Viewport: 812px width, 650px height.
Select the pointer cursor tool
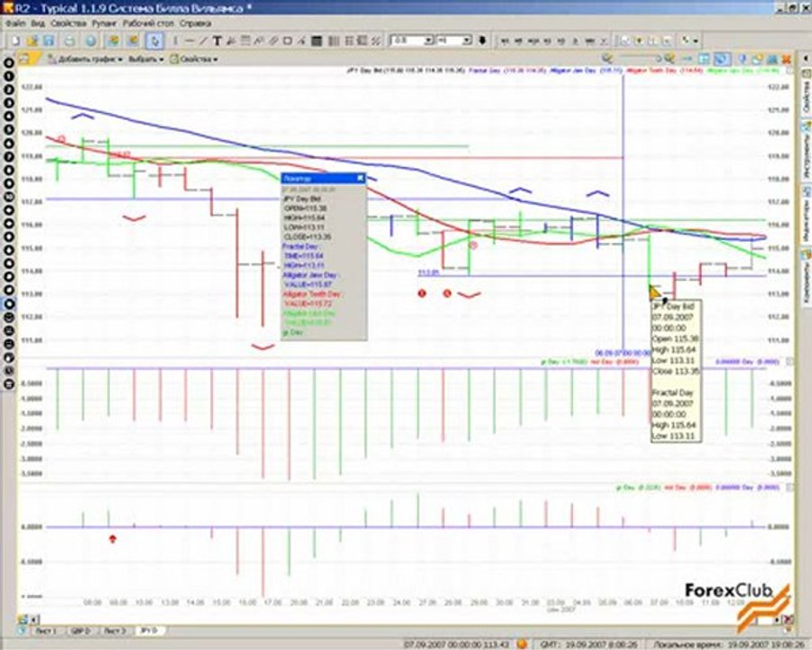[x=154, y=41]
